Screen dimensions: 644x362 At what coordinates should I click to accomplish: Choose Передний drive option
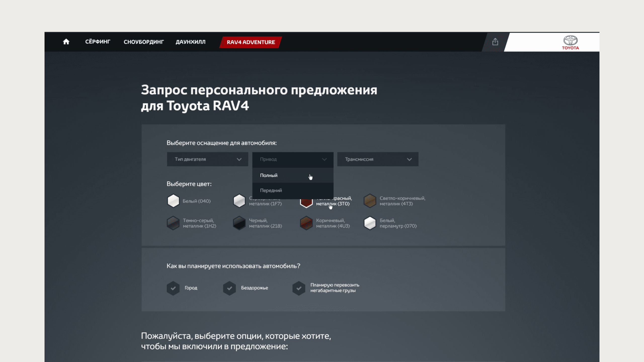click(293, 190)
